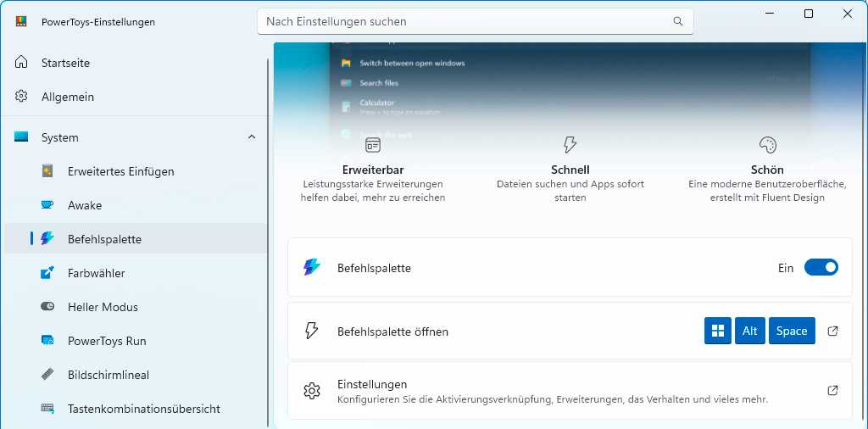This screenshot has height=429, width=868.
Task: Click the Erweitertes Einfügen icon
Action: [x=47, y=171]
